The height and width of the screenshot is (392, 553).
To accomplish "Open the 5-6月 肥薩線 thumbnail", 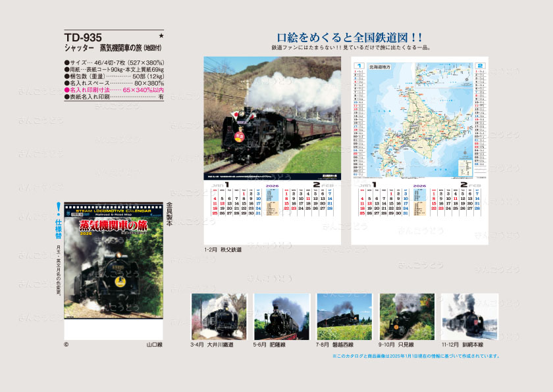I will pyautogui.click(x=282, y=316).
